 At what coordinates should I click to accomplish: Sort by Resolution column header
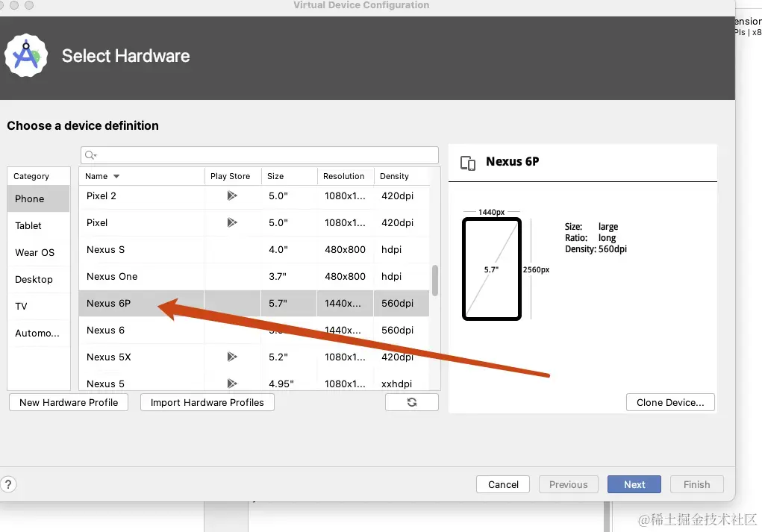click(x=346, y=176)
